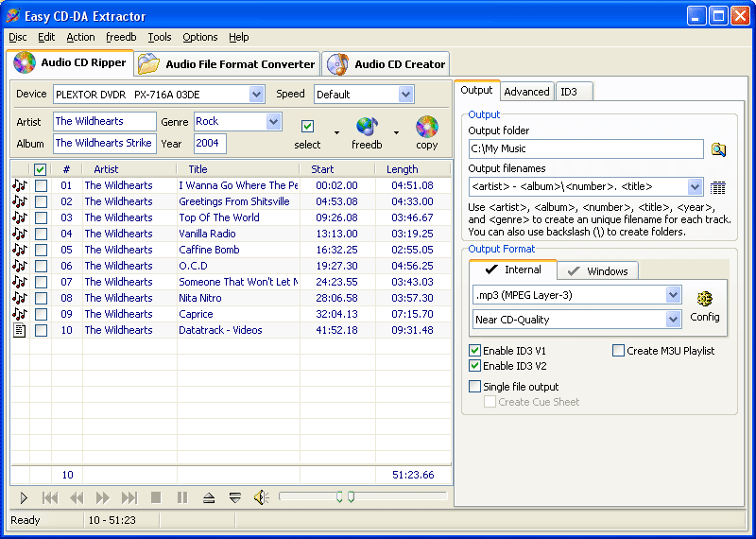The height and width of the screenshot is (539, 756).
Task: Check track 01 checkbox
Action: click(41, 185)
